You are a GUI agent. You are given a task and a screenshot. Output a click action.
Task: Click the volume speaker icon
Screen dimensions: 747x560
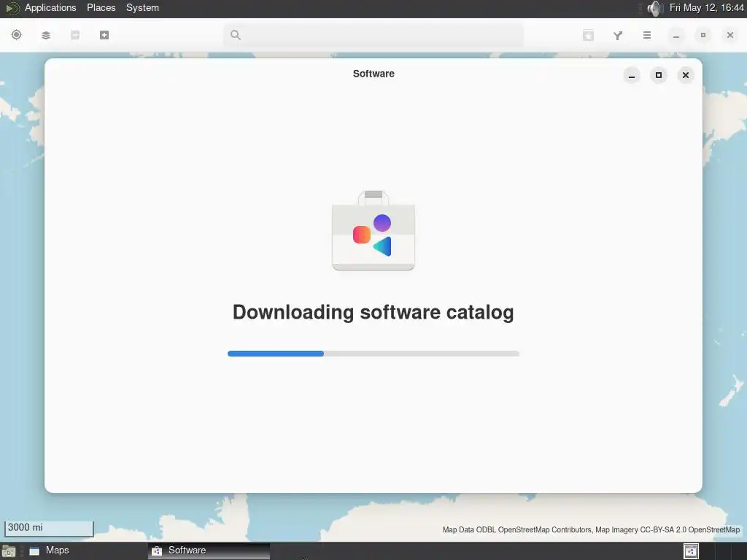click(655, 8)
